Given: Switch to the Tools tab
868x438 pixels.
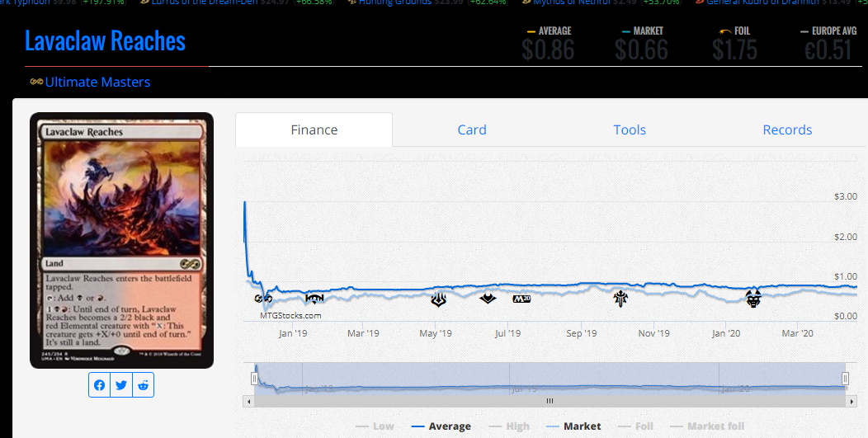Looking at the screenshot, I should click(630, 130).
